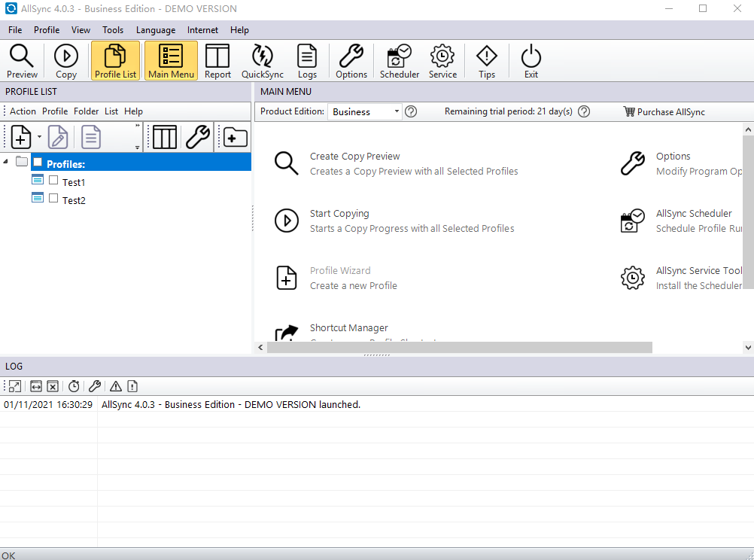Click the wrench icon in Profile List toolbar

(198, 137)
